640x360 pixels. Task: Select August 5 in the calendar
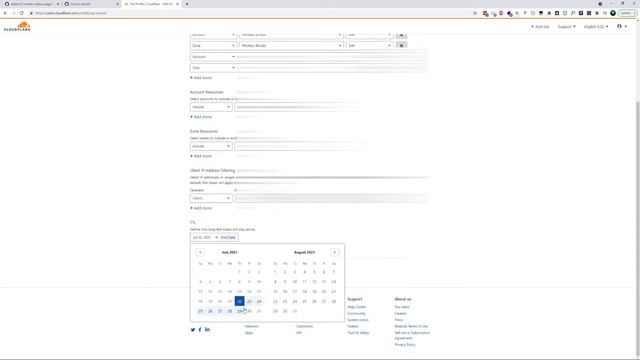314,272
